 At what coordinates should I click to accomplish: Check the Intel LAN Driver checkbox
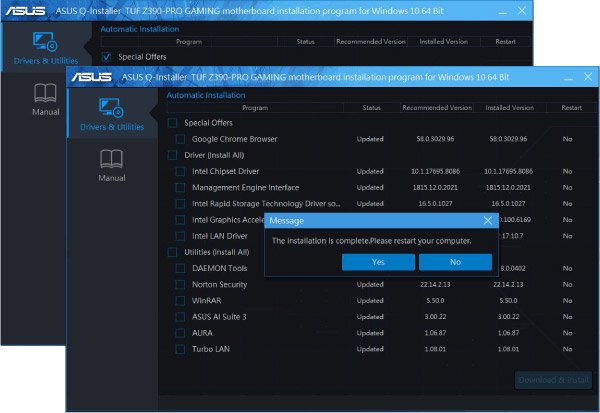coord(180,236)
